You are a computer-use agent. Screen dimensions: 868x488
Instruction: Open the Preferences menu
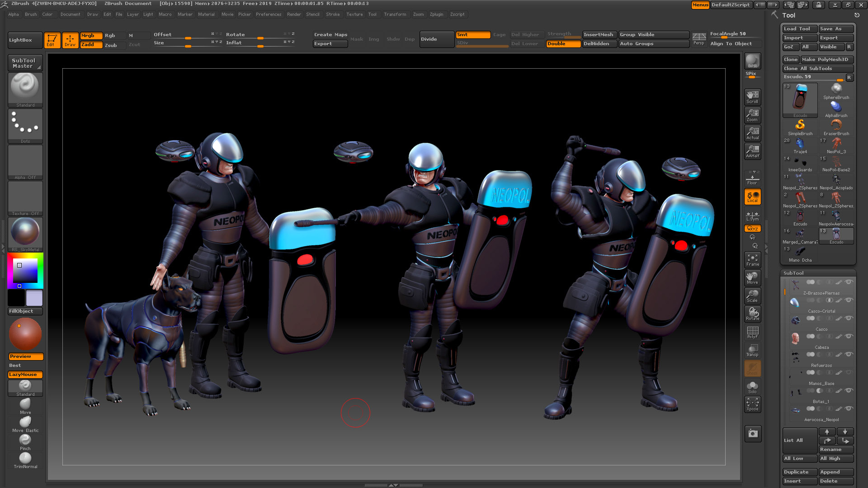coord(269,14)
